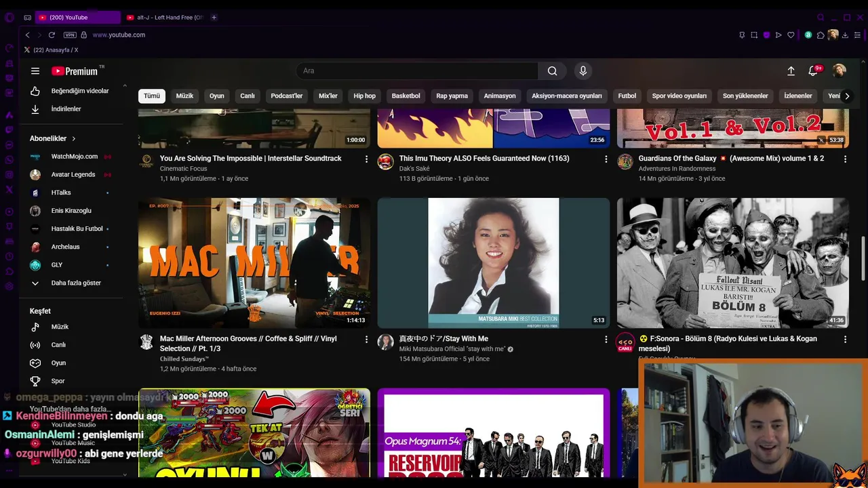Go back with the browser back arrow
This screenshot has width=868, height=488.
click(27, 35)
